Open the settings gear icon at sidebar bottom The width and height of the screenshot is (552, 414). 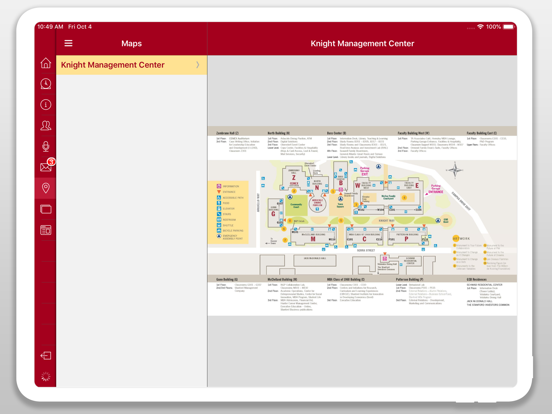pyautogui.click(x=46, y=377)
